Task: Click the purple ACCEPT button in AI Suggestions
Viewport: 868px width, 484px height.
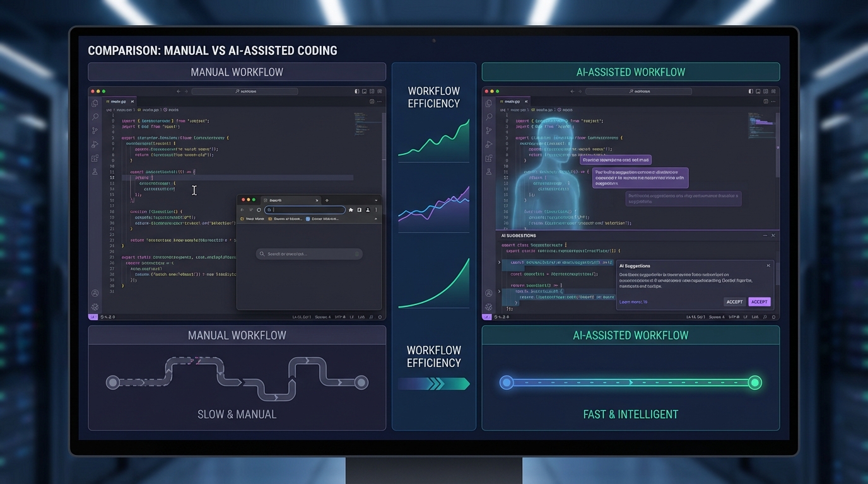Action: point(759,302)
